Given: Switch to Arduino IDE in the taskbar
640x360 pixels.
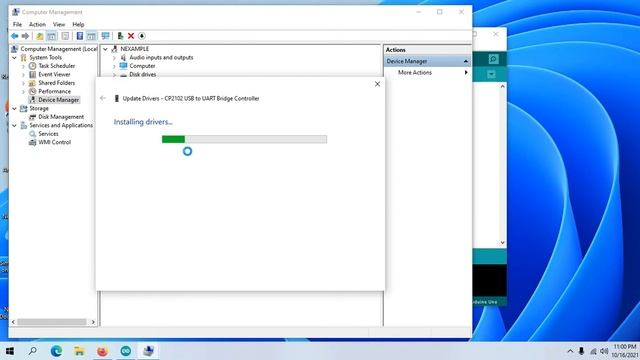Looking at the screenshot, I should pyautogui.click(x=126, y=351).
